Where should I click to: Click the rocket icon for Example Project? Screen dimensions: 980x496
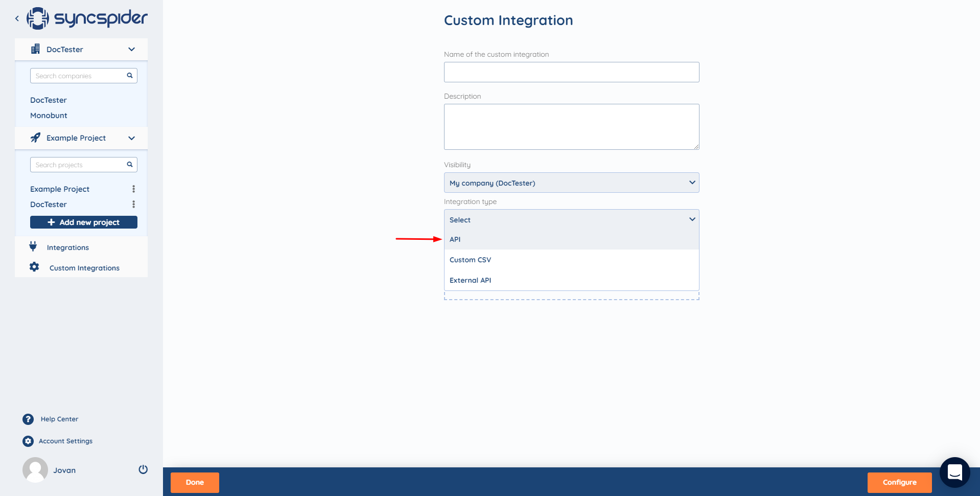pos(35,138)
